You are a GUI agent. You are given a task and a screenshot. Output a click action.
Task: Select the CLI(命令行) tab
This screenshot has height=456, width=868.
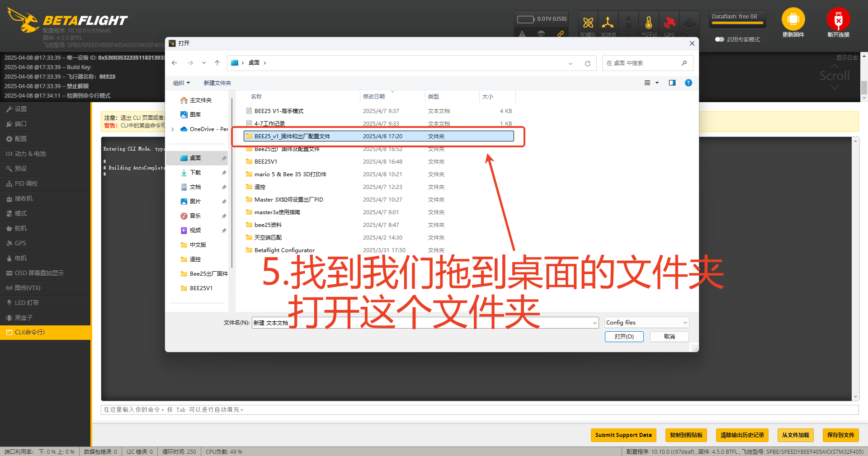[45, 332]
